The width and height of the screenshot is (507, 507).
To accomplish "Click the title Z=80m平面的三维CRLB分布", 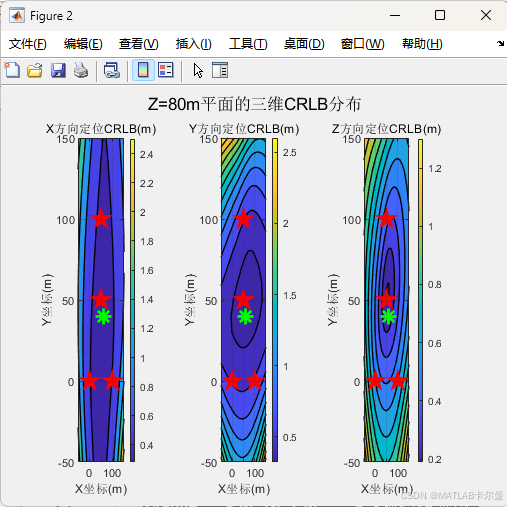I will [x=254, y=104].
